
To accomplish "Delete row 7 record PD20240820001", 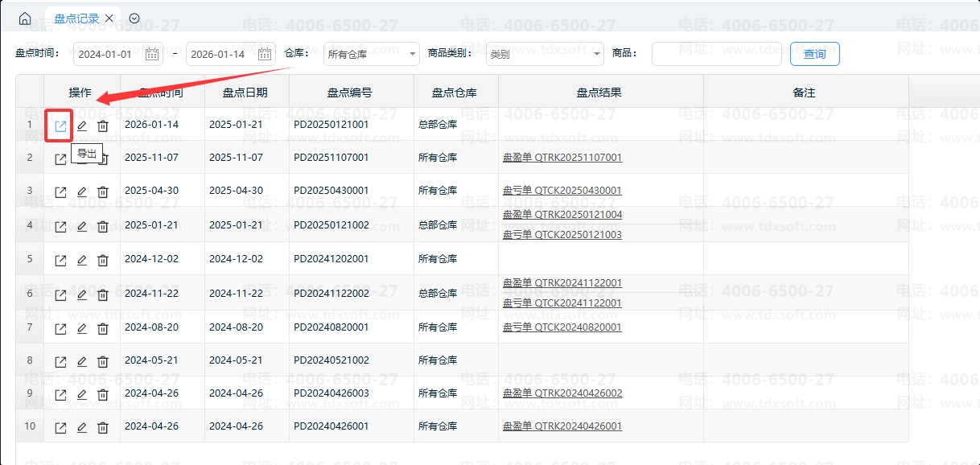I will (x=103, y=328).
